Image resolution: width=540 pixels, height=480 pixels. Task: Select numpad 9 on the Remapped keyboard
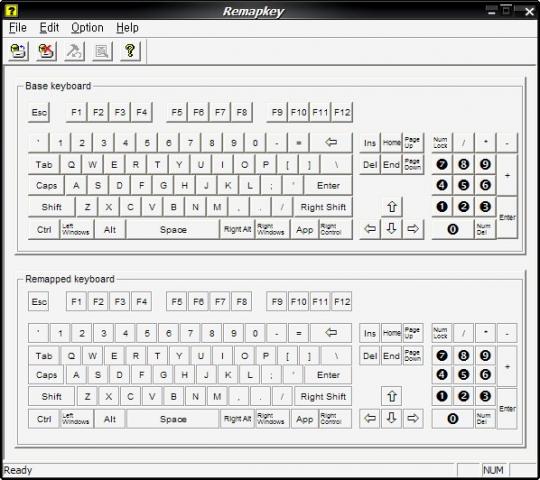coord(485,355)
